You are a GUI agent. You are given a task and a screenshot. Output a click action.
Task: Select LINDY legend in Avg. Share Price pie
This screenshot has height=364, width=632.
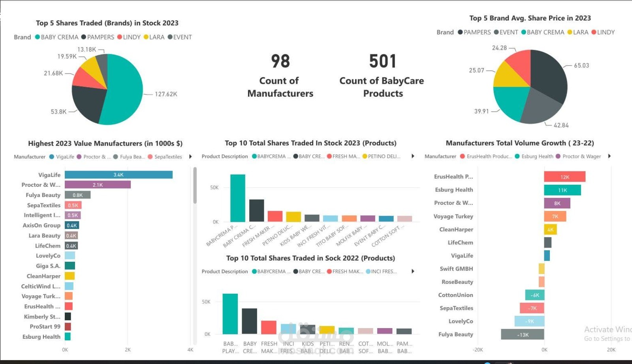603,32
